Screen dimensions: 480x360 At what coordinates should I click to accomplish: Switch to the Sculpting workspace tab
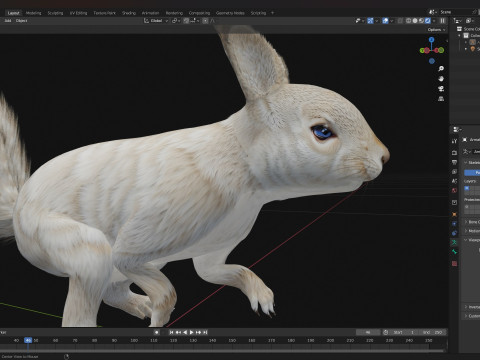click(55, 13)
